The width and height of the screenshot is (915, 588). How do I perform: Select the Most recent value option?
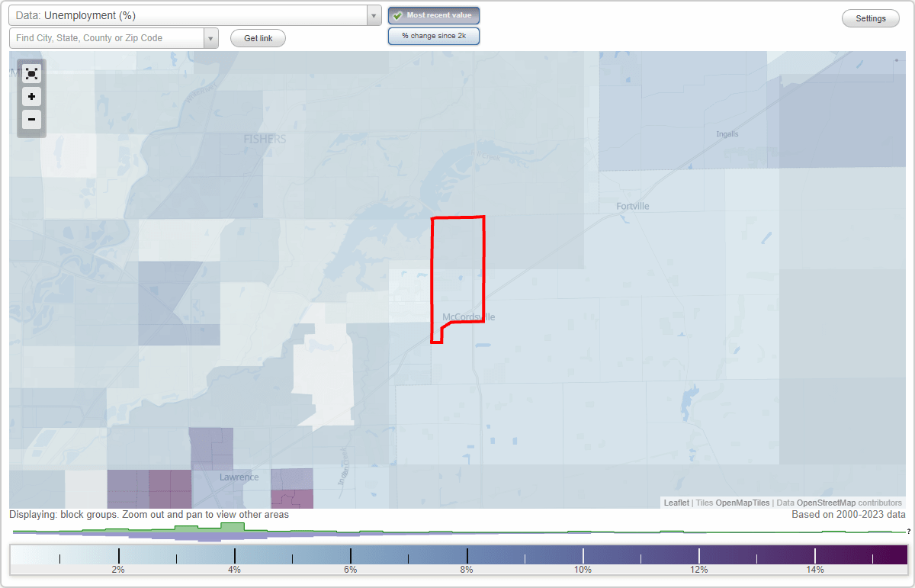(434, 15)
